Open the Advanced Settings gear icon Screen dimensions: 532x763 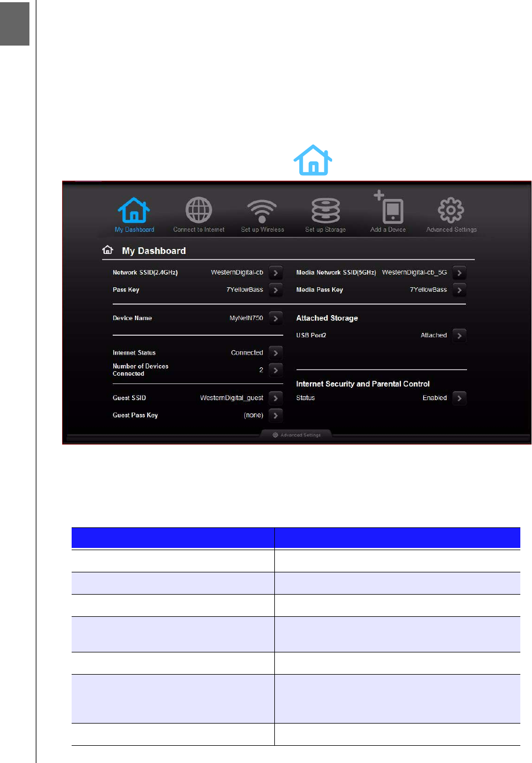tap(451, 210)
